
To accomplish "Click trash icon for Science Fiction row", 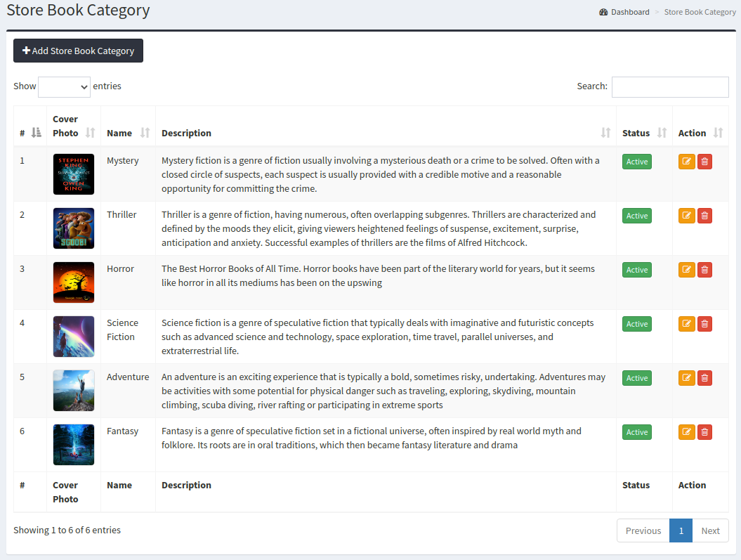I will pyautogui.click(x=704, y=324).
